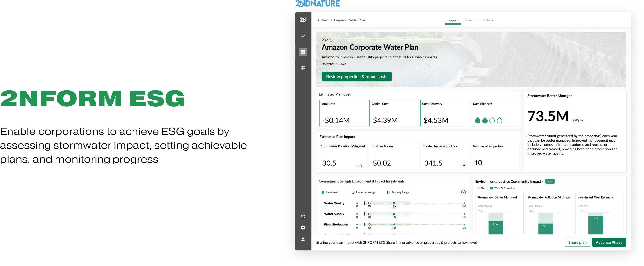The image size is (644, 266).
Task: Open user profile in sidebar
Action: tap(303, 239)
